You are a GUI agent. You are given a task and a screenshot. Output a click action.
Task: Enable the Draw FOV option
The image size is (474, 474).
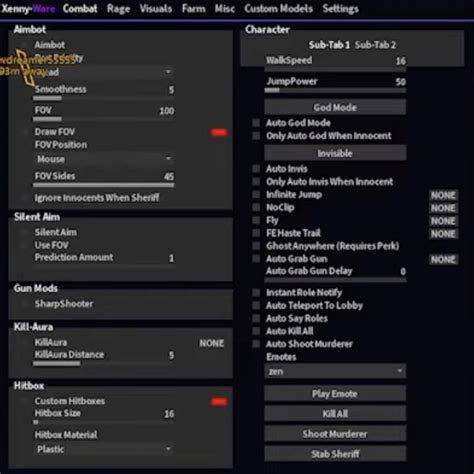coord(24,132)
